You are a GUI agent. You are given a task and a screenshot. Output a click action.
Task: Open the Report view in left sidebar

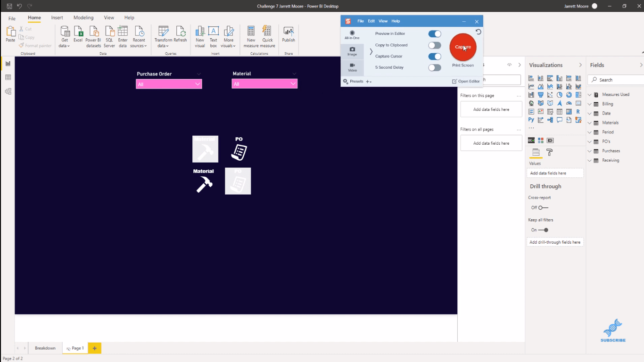8,64
